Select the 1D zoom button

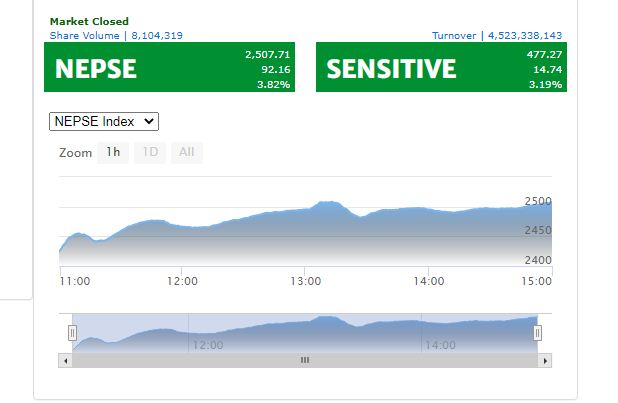point(150,153)
